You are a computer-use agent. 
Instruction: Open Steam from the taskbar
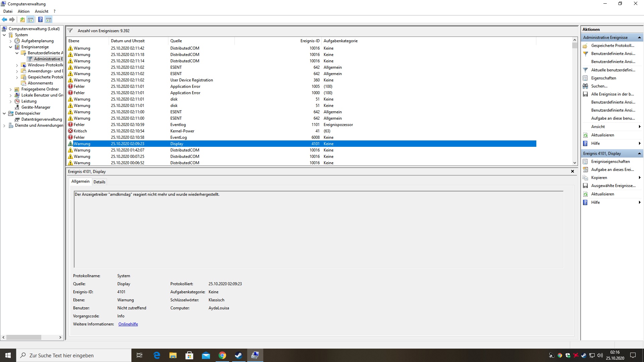pyautogui.click(x=238, y=355)
